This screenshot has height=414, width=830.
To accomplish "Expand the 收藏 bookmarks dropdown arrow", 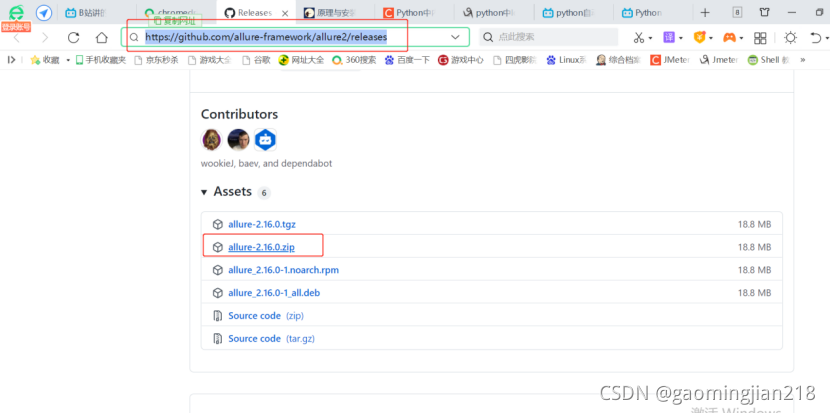I will click(68, 60).
